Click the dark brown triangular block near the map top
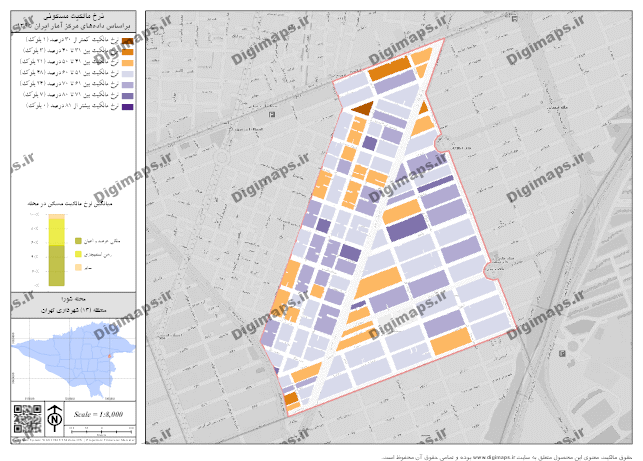This screenshot has height=461, width=643. (x=362, y=107)
